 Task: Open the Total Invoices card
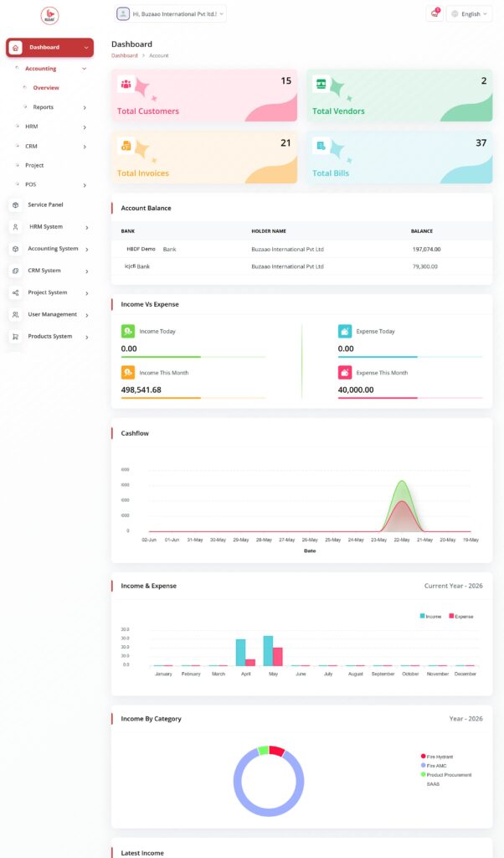point(204,157)
